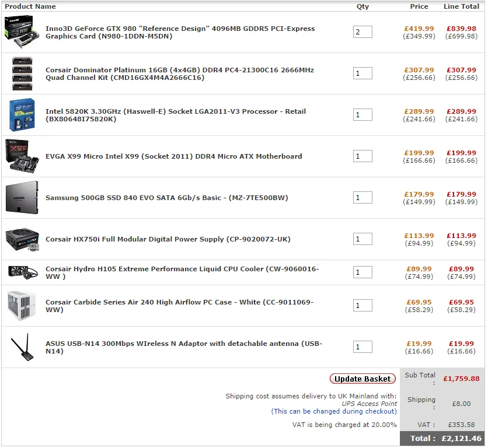
Task: Click the Inno3D GeForce GTX 980 product image
Action: click(22, 32)
